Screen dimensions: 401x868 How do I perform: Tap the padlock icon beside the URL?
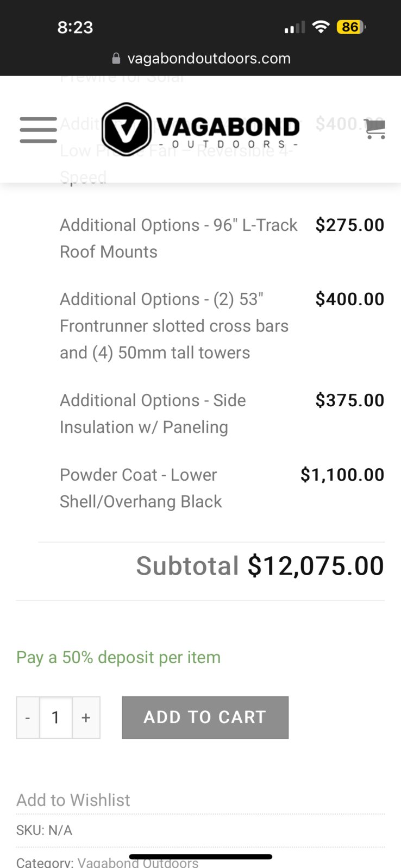pyautogui.click(x=116, y=58)
